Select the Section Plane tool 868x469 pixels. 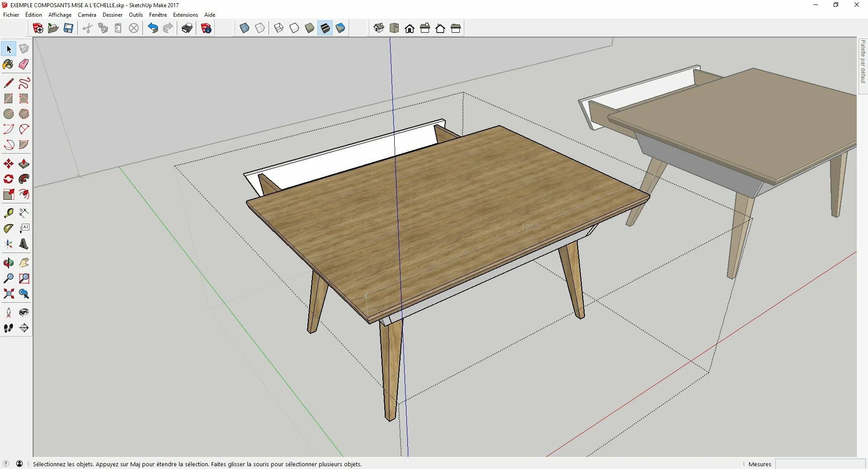pyautogui.click(x=24, y=328)
